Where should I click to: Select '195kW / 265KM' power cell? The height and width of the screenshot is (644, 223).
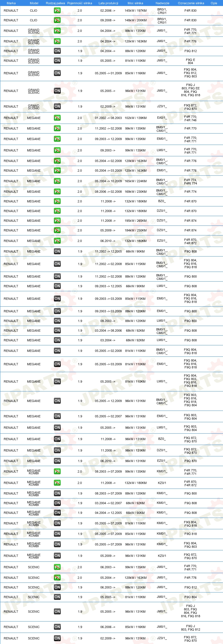(x=135, y=221)
